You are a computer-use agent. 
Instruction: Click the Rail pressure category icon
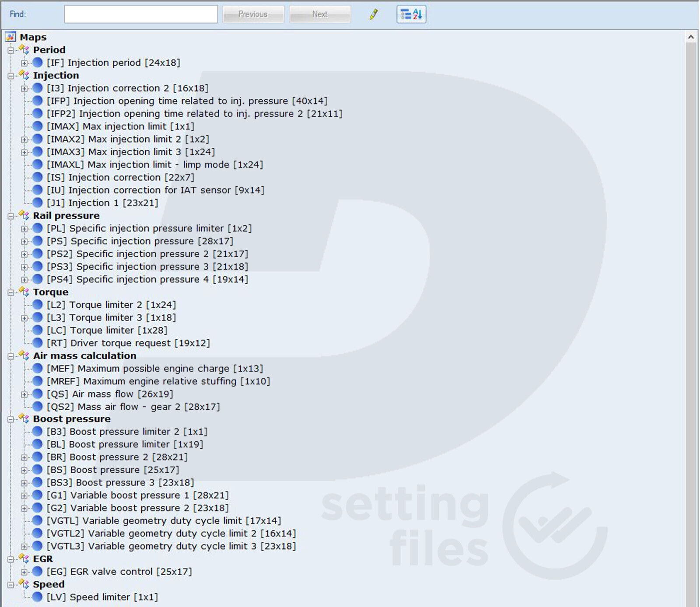(24, 216)
